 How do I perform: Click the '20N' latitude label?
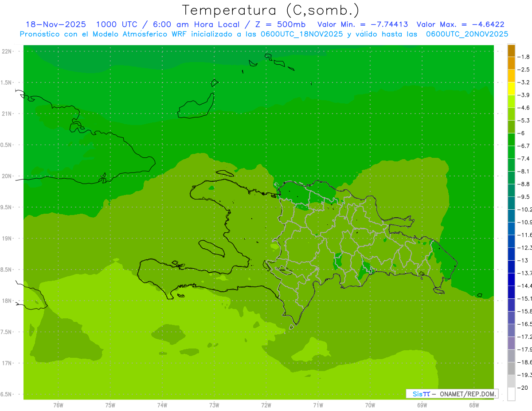[7, 176]
